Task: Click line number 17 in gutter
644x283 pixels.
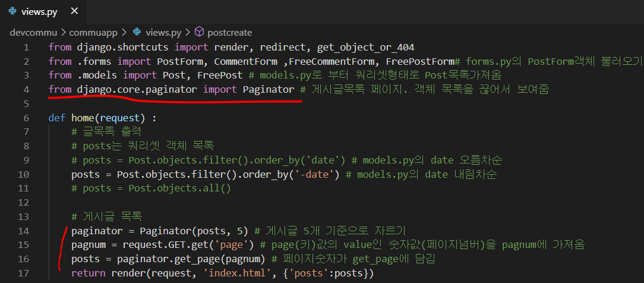Action: pos(23,273)
